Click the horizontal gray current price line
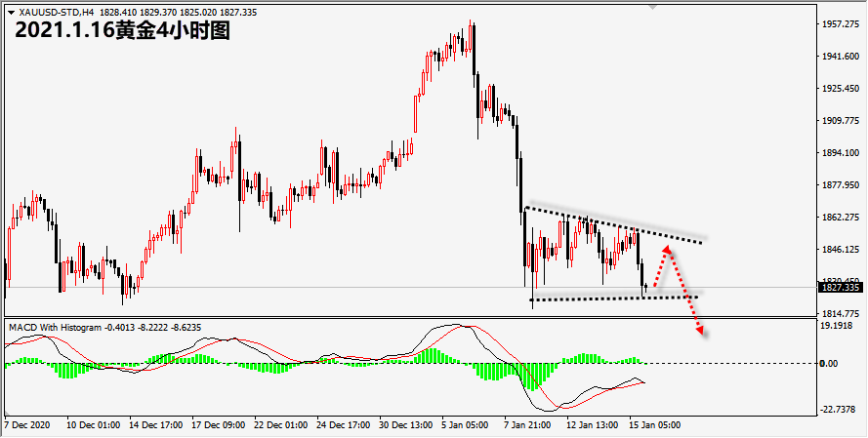 410,287
